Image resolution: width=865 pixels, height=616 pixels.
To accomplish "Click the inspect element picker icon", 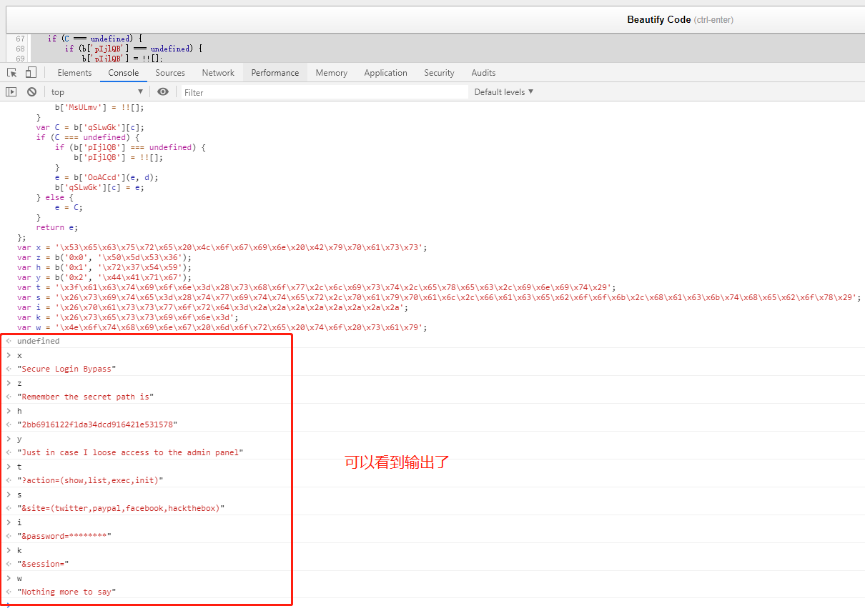I will click(x=11, y=73).
